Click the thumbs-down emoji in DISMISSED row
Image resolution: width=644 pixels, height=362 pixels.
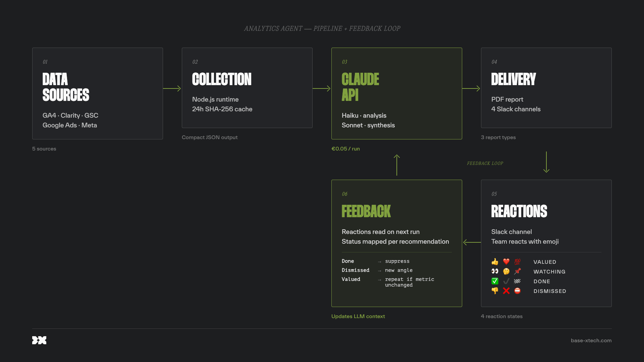(x=495, y=291)
